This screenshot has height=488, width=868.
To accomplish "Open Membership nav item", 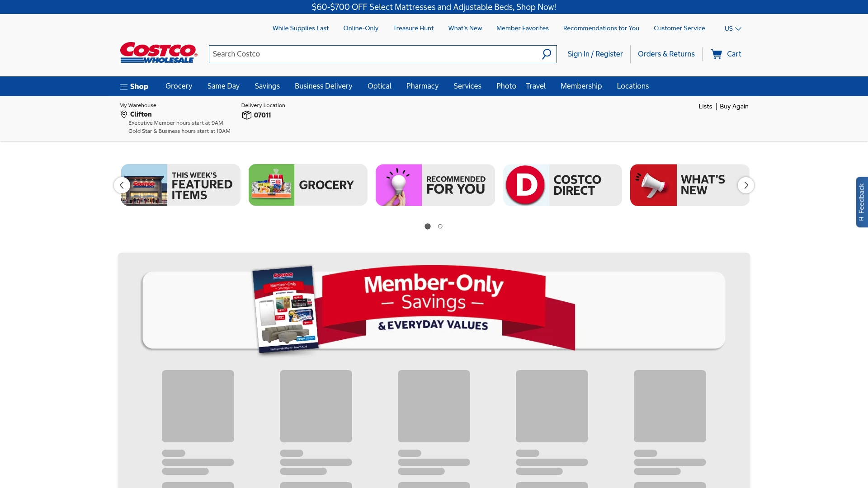I will [x=581, y=86].
